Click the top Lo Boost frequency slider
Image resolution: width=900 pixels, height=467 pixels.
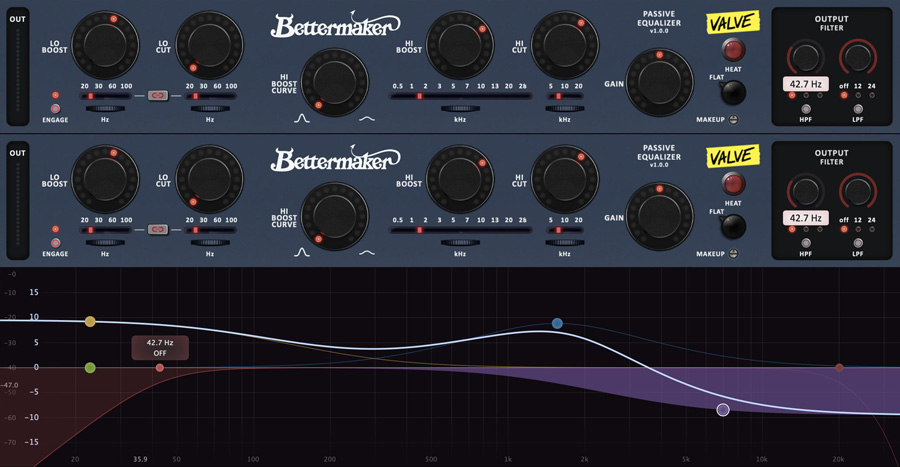tap(105, 97)
